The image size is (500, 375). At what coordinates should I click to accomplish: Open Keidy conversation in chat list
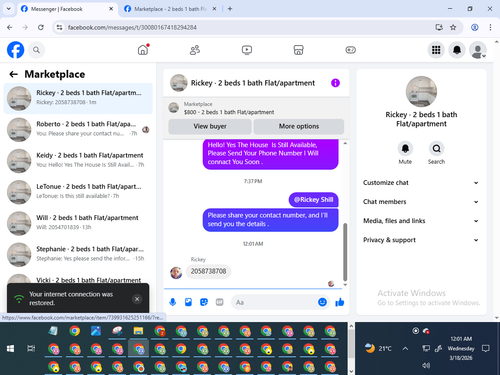click(x=78, y=161)
